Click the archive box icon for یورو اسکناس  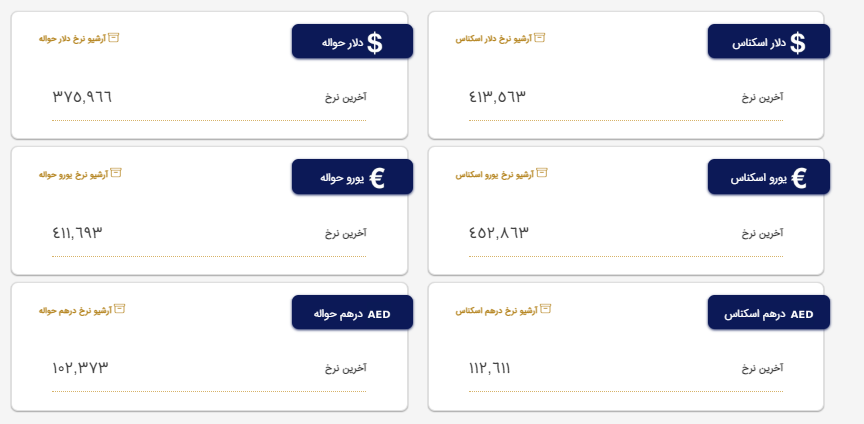541,173
